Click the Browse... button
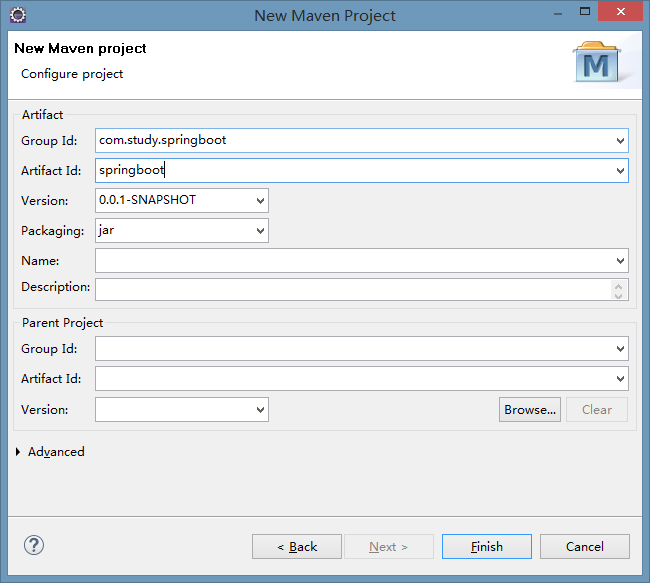This screenshot has height=583, width=650. click(530, 410)
